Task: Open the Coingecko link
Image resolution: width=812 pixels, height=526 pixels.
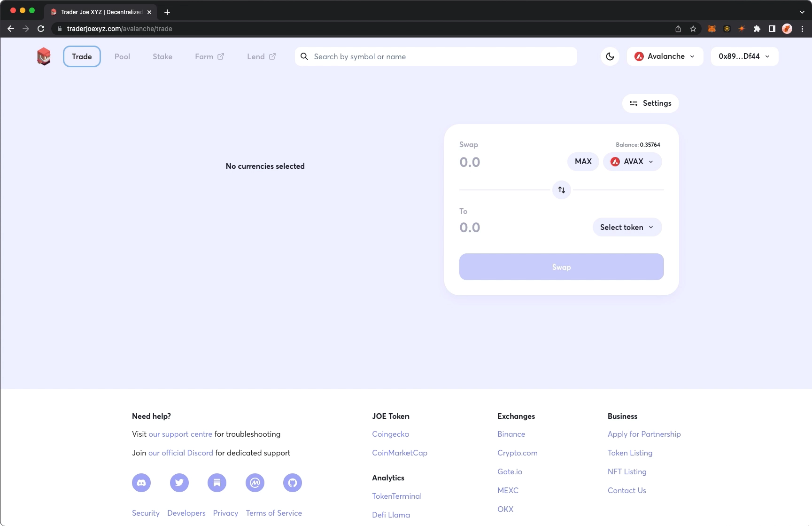Action: coord(391,434)
